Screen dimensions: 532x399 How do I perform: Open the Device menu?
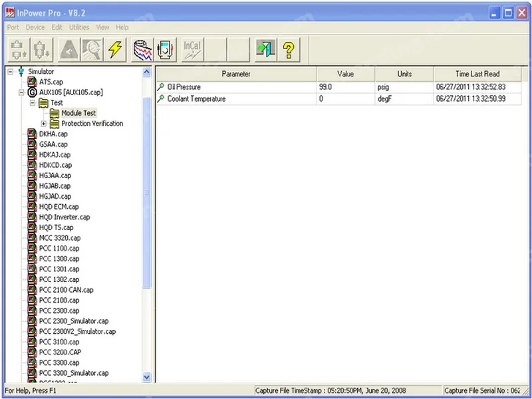click(x=35, y=27)
